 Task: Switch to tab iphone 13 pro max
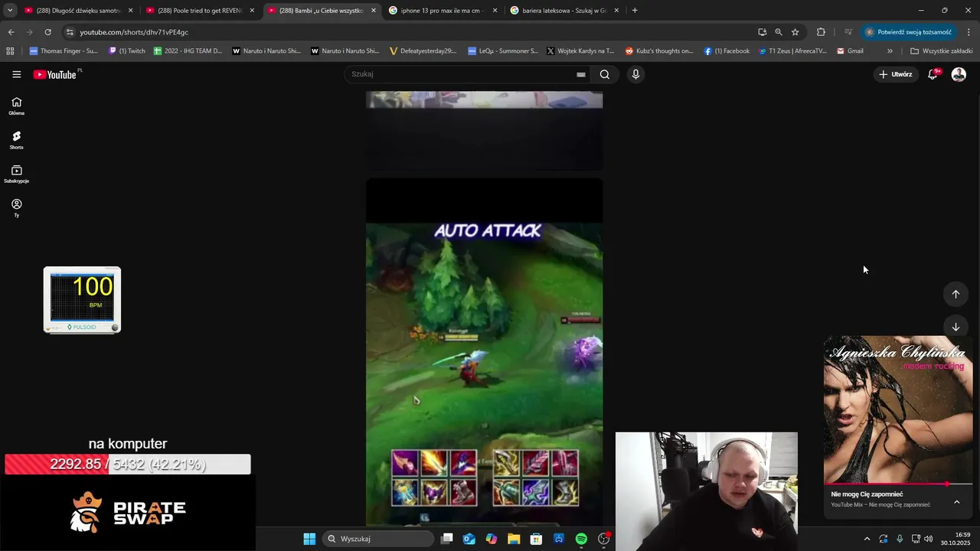[x=443, y=11]
